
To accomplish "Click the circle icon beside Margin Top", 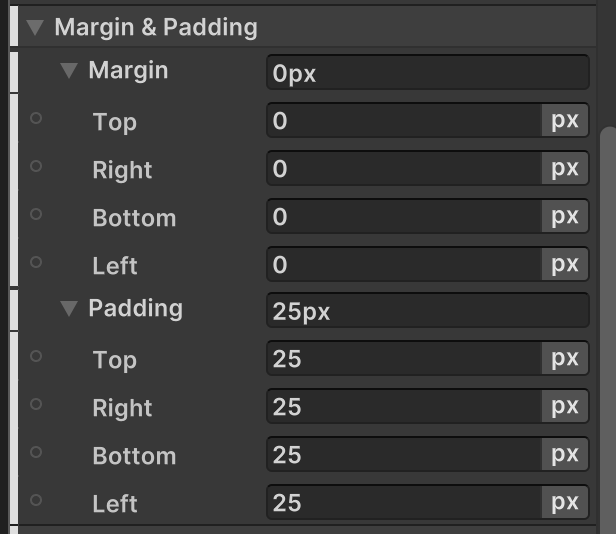I will [36, 118].
